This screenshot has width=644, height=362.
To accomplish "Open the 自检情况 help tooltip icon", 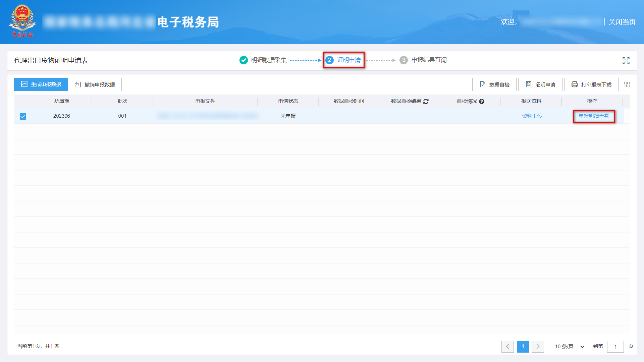I will (482, 101).
